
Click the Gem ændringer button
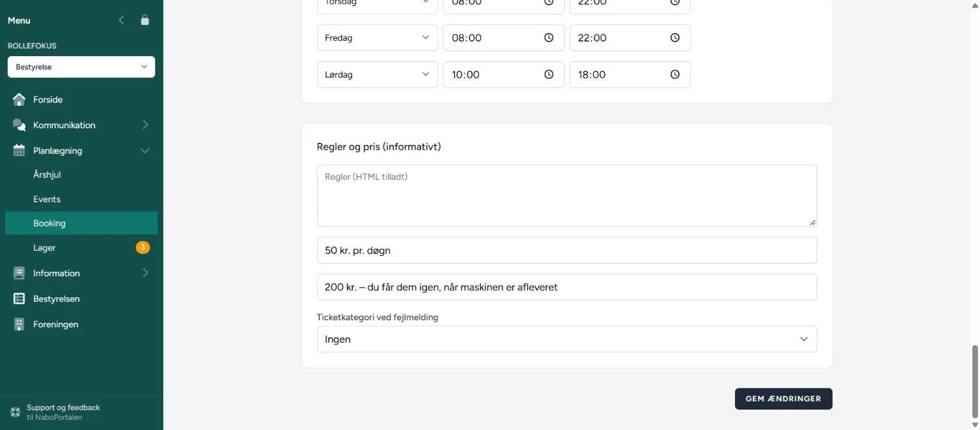click(783, 399)
